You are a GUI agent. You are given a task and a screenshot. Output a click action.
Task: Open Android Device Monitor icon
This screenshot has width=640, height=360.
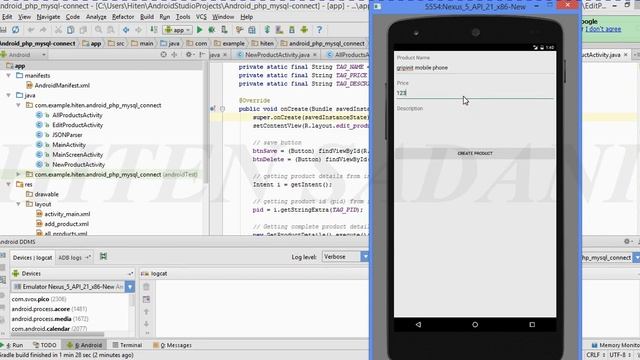coord(304,30)
